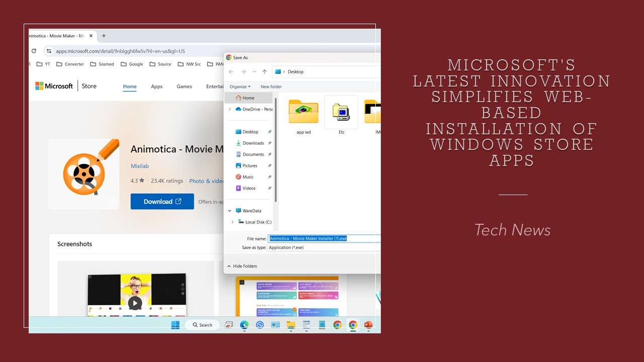This screenshot has width=644, height=362.
Task: Click the Animotica app logo
Action: pyautogui.click(x=84, y=173)
